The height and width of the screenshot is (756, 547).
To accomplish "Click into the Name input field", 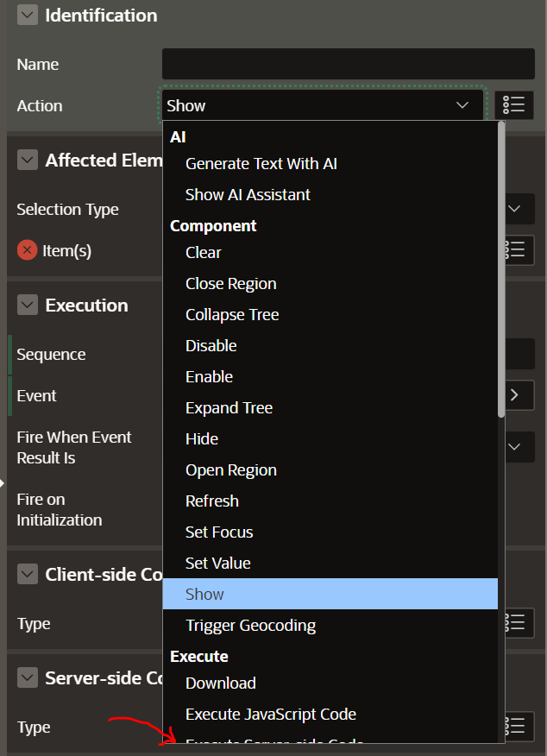I will pyautogui.click(x=349, y=64).
